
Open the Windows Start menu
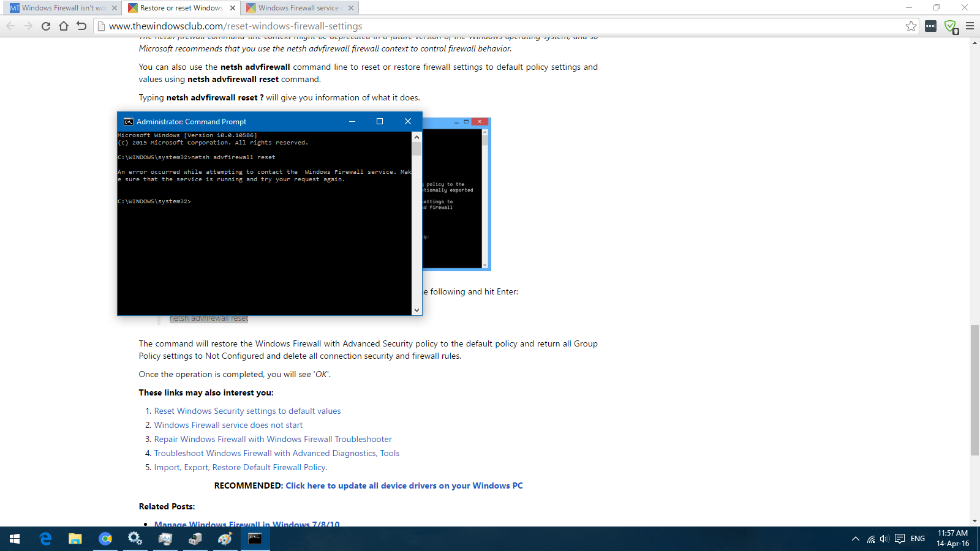point(15,539)
